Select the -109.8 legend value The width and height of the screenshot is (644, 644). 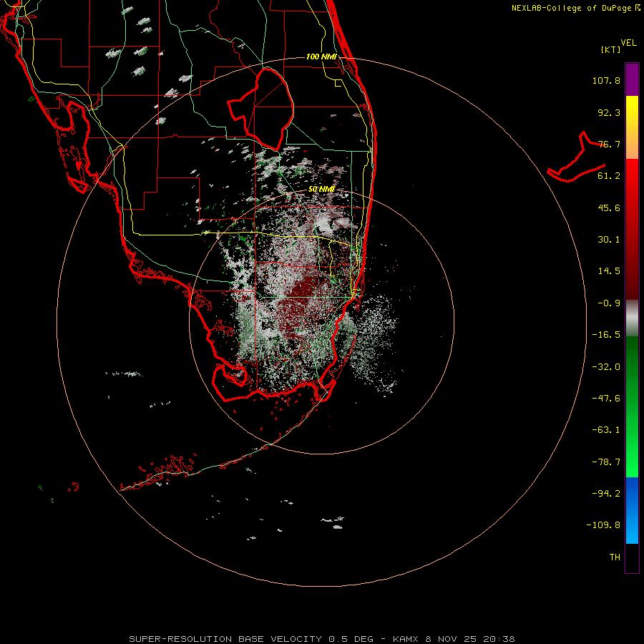604,525
